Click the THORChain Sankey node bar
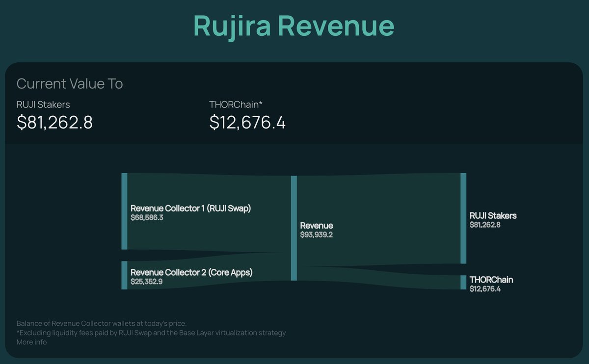 click(463, 282)
